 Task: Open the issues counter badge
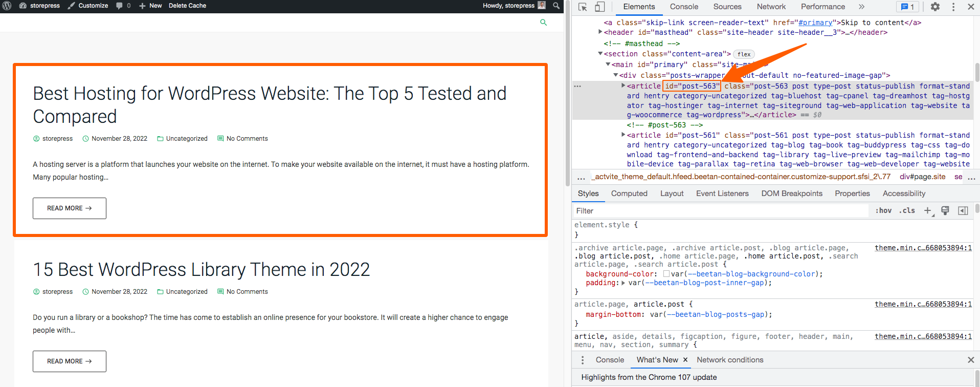[x=907, y=7]
